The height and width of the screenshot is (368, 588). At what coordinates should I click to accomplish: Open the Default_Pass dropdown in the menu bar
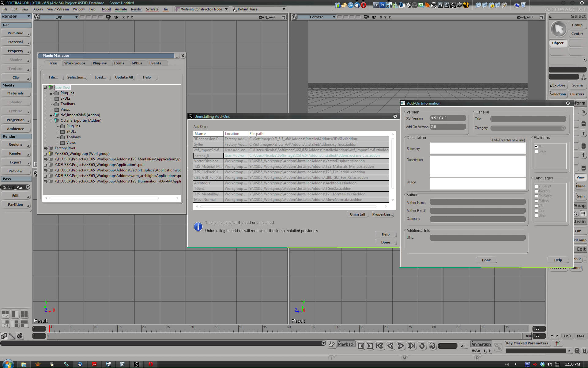259,9
